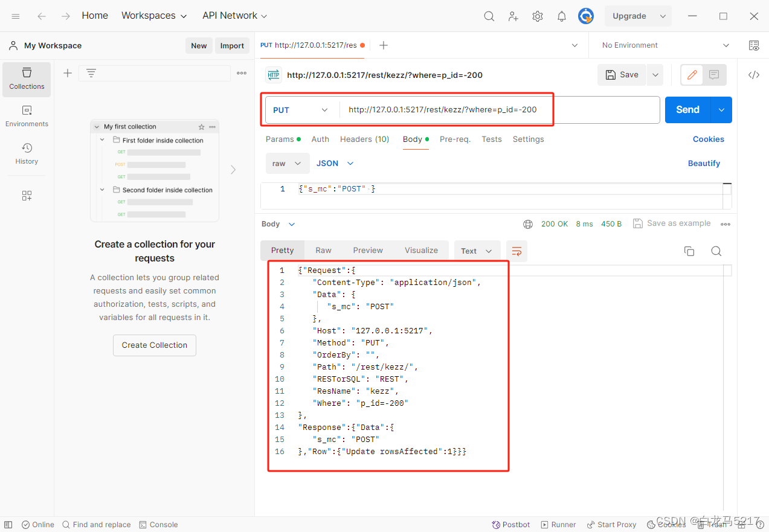Open a new request tab with plus
Image resolution: width=769 pixels, height=532 pixels.
pyautogui.click(x=384, y=45)
